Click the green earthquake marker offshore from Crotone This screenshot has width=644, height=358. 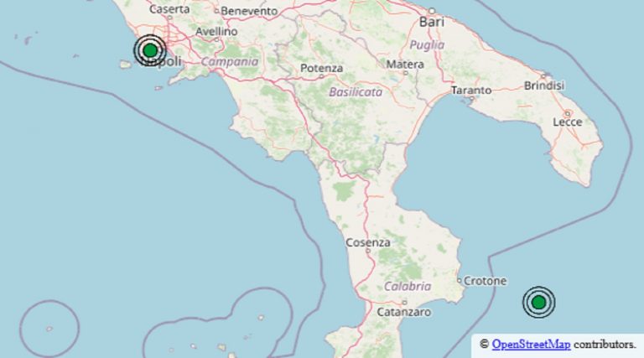coord(538,303)
